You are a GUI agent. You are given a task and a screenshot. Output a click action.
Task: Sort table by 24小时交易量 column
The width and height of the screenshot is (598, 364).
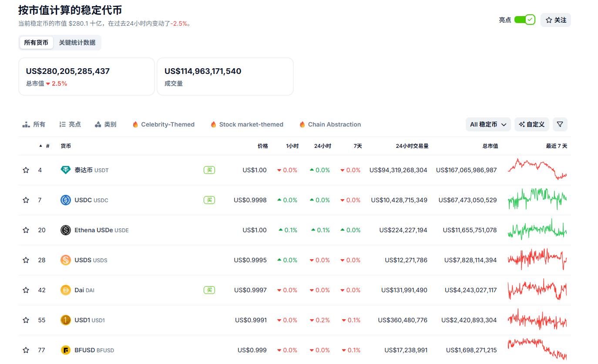point(412,146)
